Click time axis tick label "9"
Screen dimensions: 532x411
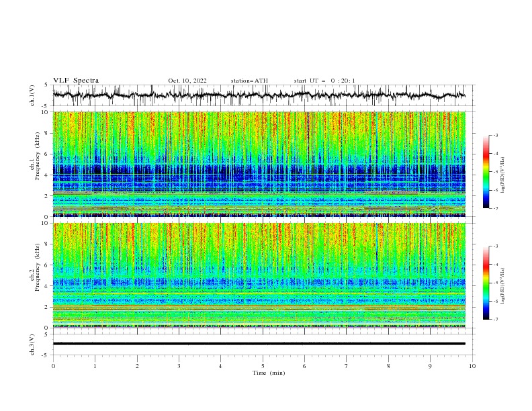pyautogui.click(x=430, y=366)
